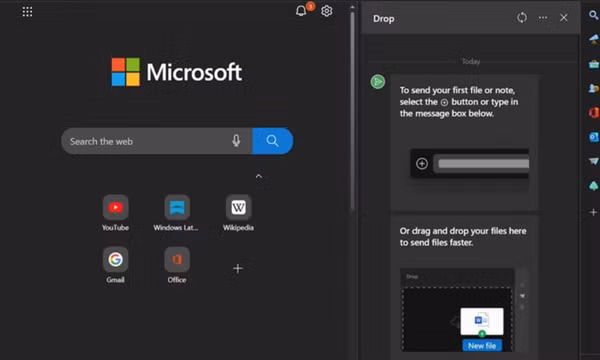Click the 'Drop' panel title

(x=383, y=18)
